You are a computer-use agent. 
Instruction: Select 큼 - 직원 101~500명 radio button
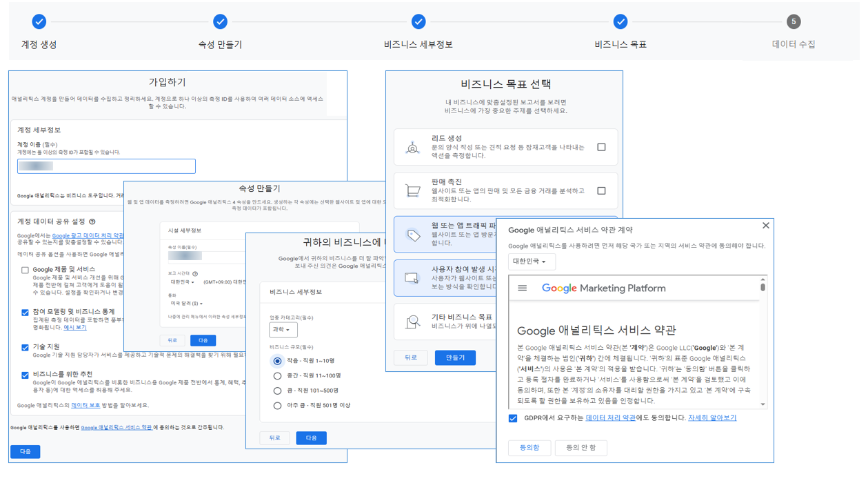(x=277, y=391)
